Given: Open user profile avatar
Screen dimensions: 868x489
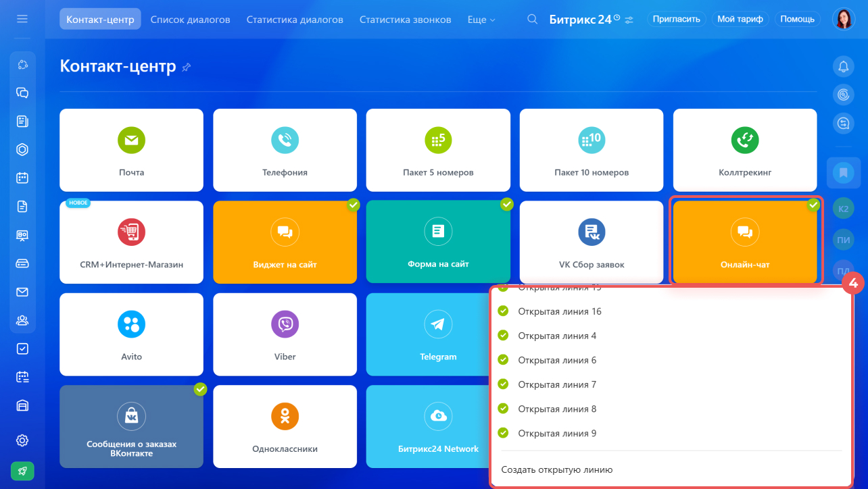Looking at the screenshot, I should [844, 19].
